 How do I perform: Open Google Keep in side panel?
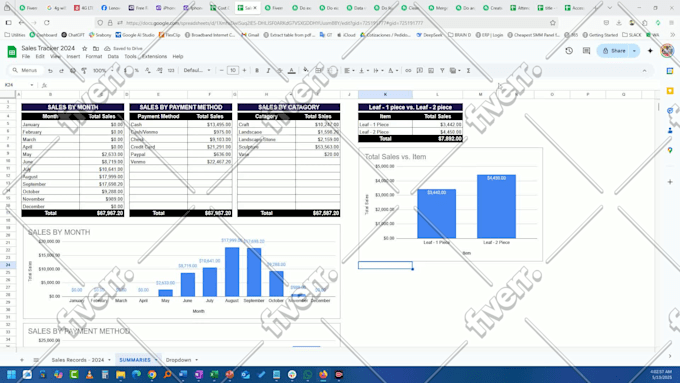pos(670,91)
